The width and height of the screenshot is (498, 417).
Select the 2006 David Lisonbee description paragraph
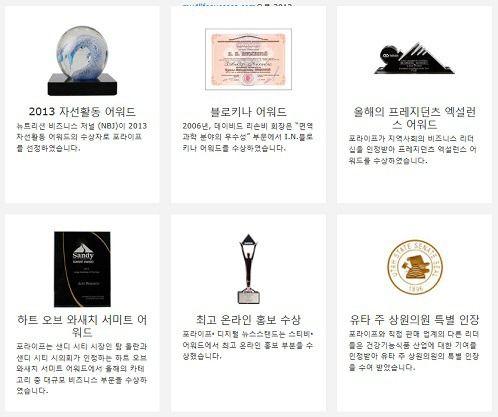point(248,137)
